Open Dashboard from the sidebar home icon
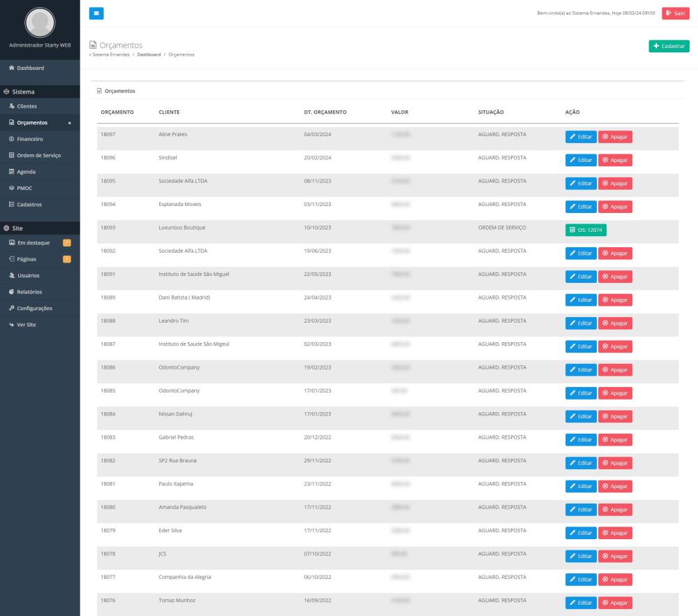The height and width of the screenshot is (616, 698). (x=27, y=68)
